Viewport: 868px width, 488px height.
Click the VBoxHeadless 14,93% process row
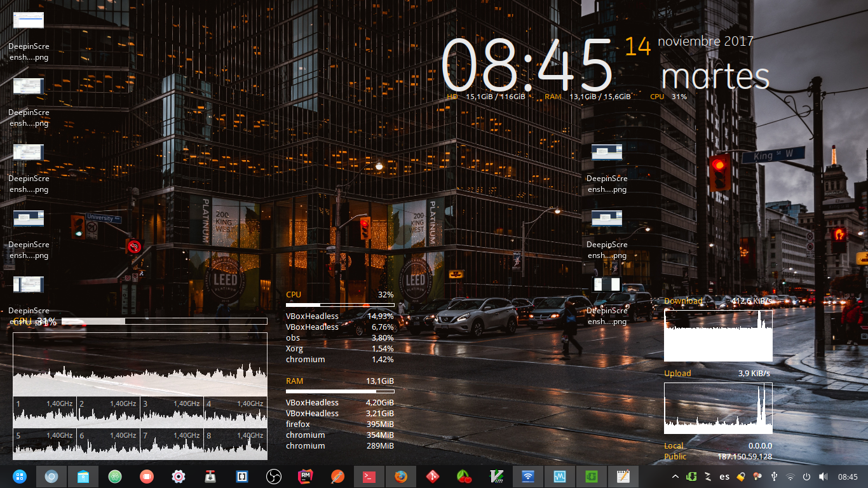pyautogui.click(x=340, y=316)
